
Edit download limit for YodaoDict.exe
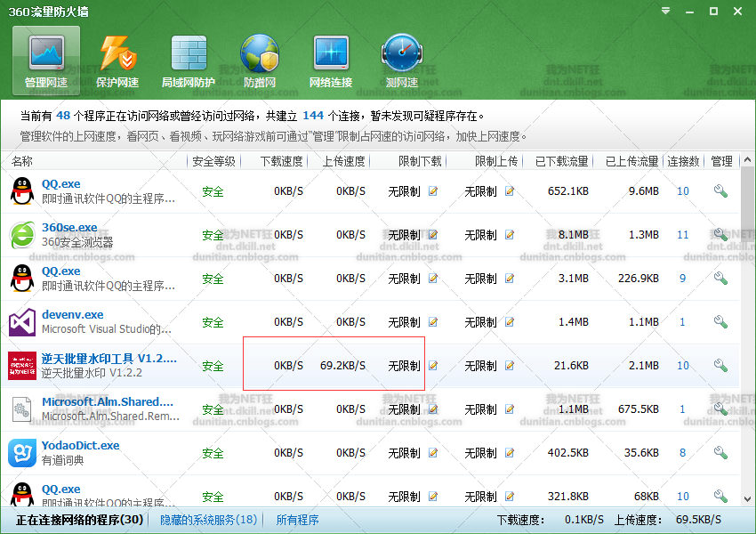click(433, 452)
